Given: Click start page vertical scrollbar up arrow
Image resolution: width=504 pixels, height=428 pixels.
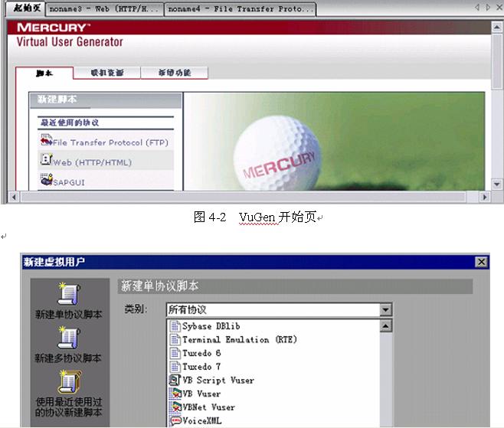Looking at the screenshot, I should point(497,27).
